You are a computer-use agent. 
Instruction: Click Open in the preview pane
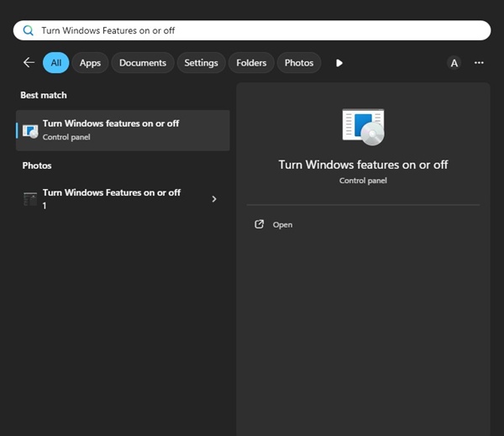(282, 224)
